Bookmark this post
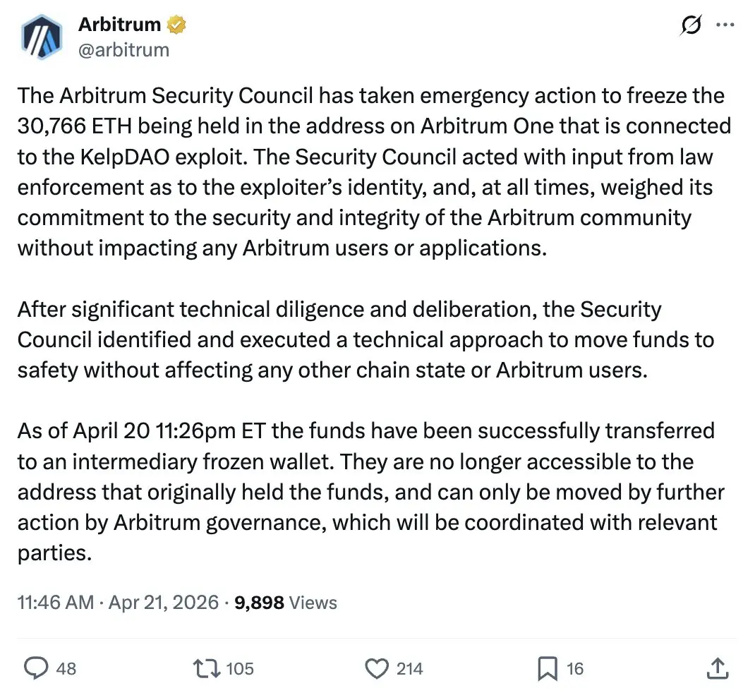This screenshot has width=755, height=700. tap(548, 668)
